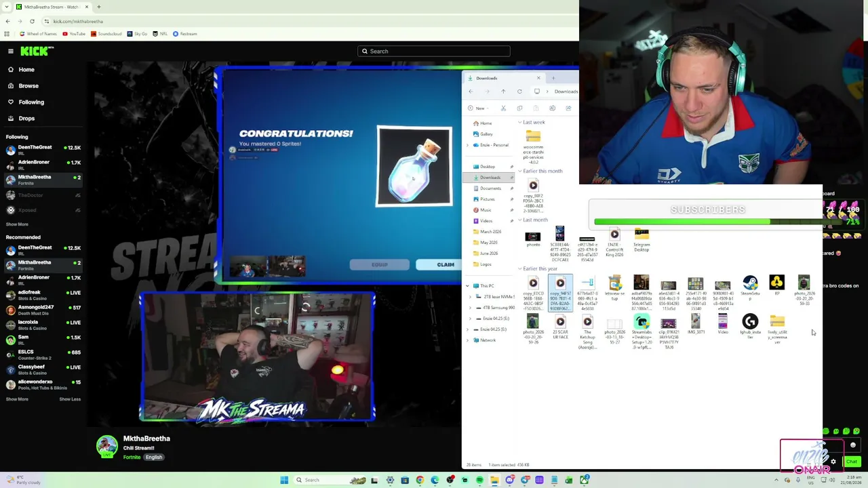Open recommended channel Classybeef
The height and width of the screenshot is (488, 868).
pos(42,369)
